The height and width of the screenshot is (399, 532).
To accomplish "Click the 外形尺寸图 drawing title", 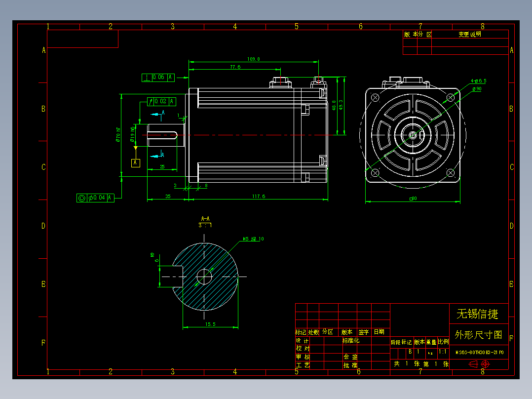I will pyautogui.click(x=477, y=333).
